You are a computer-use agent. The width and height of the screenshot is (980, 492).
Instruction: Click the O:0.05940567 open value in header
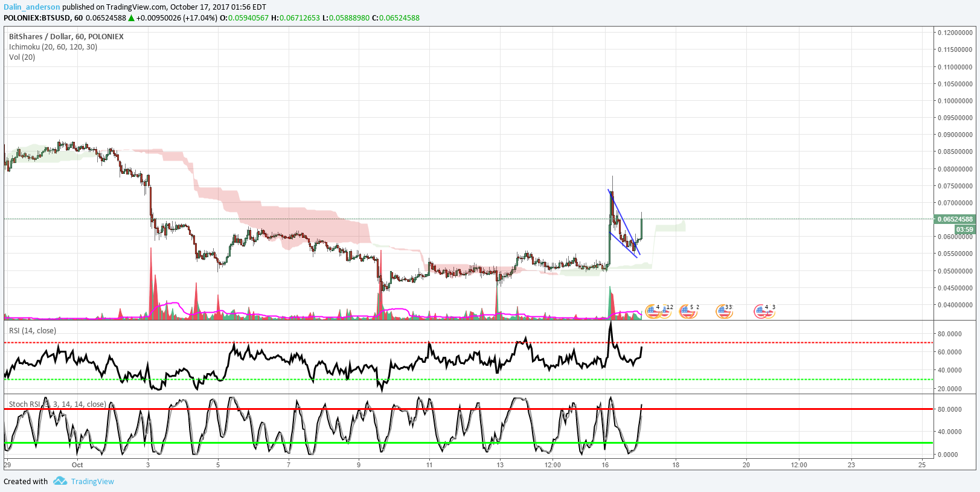point(244,18)
